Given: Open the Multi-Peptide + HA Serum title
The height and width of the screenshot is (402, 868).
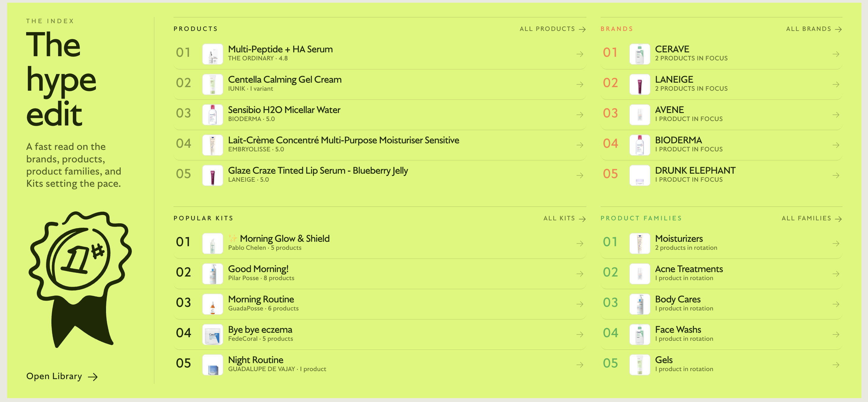Looking at the screenshot, I should point(280,49).
